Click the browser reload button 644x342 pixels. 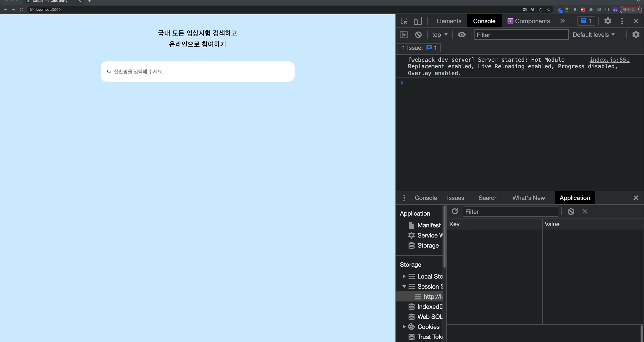click(x=22, y=10)
